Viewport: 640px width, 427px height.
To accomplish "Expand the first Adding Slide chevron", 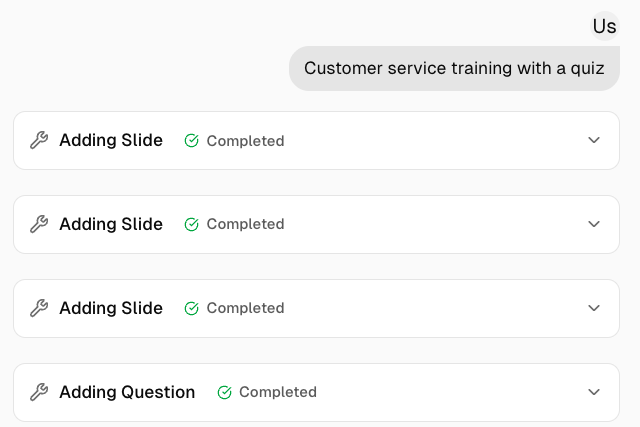I will pos(594,141).
